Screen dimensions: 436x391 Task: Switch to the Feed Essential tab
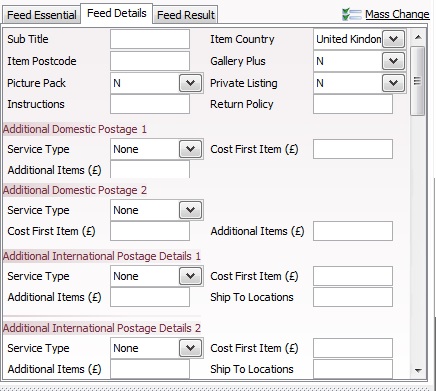pos(41,15)
